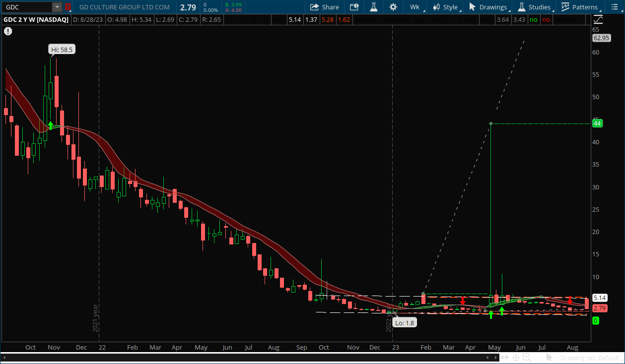Click the zoom in magnifier icon
Screen dimensions: 625x364
click(527, 358)
